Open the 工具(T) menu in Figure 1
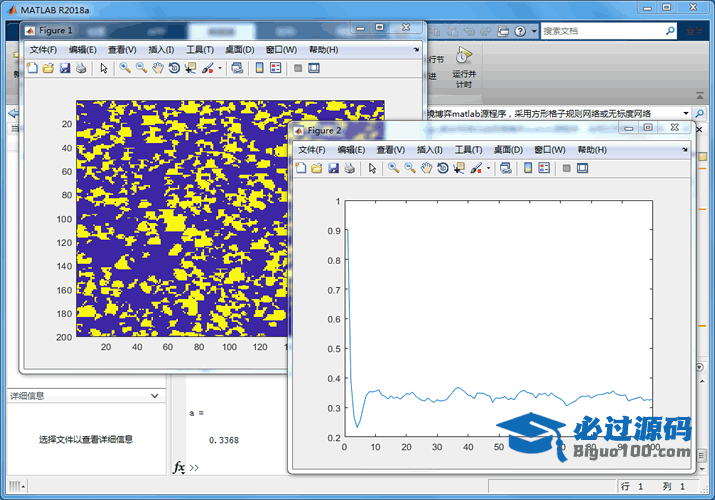Image resolution: width=715 pixels, height=500 pixels. click(x=200, y=50)
